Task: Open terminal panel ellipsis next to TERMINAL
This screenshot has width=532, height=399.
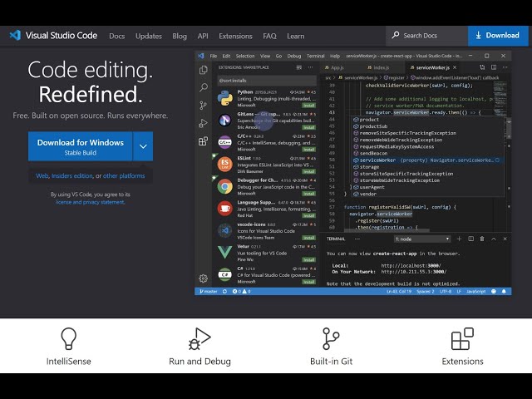Action: pyautogui.click(x=357, y=239)
